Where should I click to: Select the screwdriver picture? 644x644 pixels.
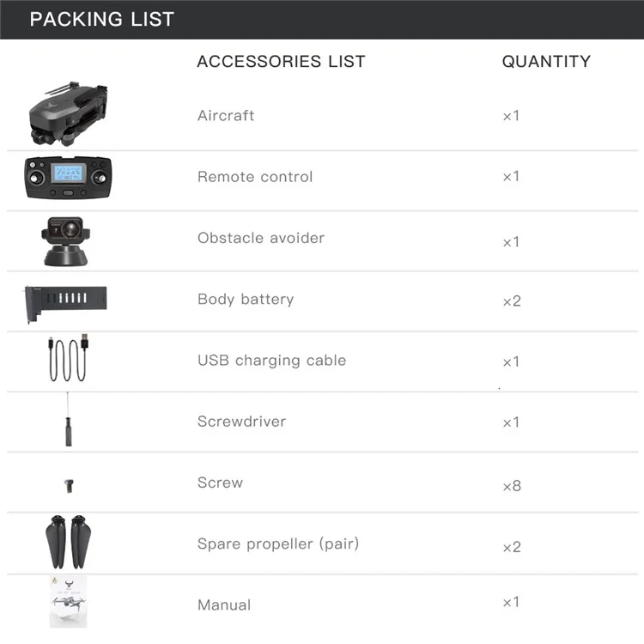[68, 419]
